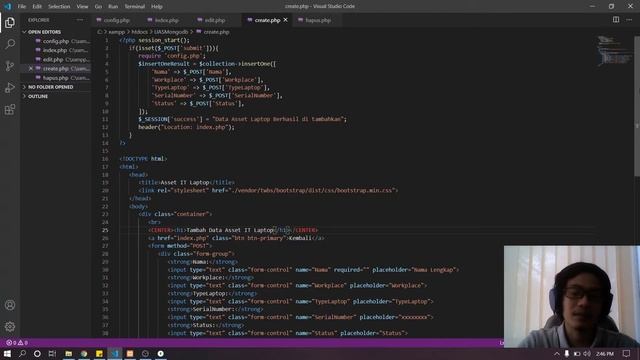Click the VS Code taskbar icon
The image size is (640, 360).
pyautogui.click(x=115, y=353)
